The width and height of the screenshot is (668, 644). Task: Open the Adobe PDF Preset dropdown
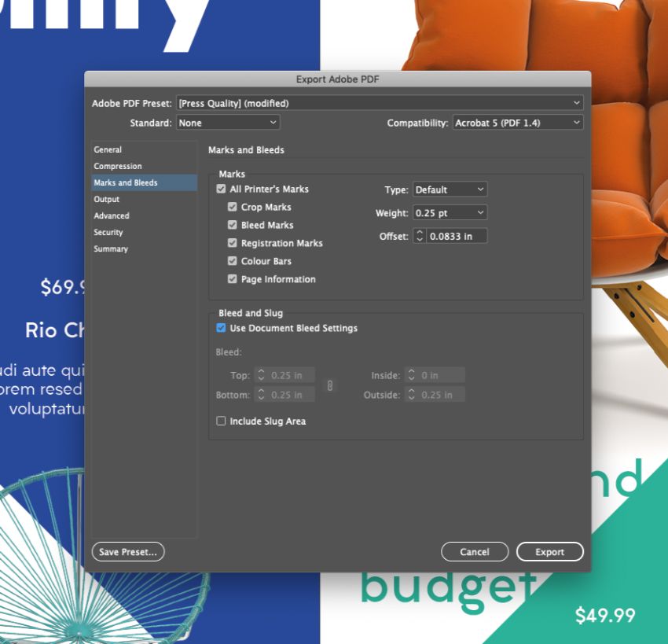380,103
